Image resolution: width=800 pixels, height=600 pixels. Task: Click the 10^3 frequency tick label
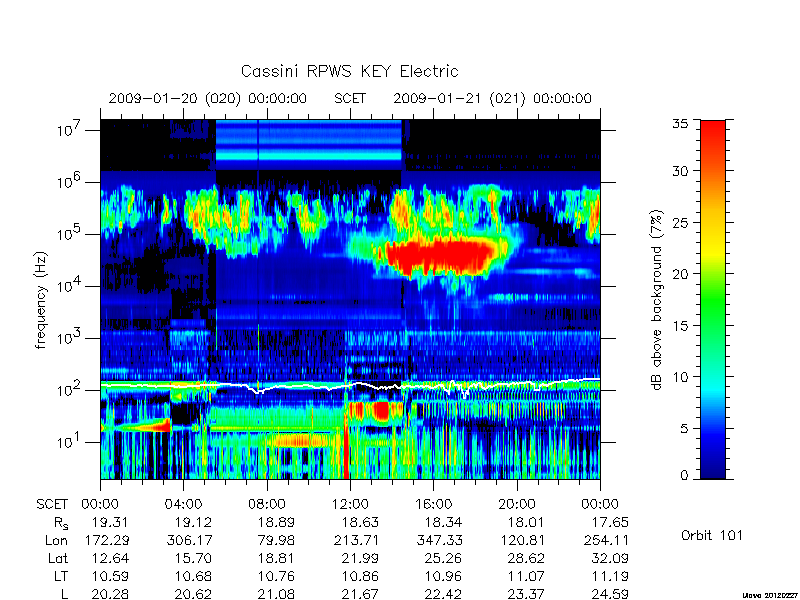pos(70,337)
